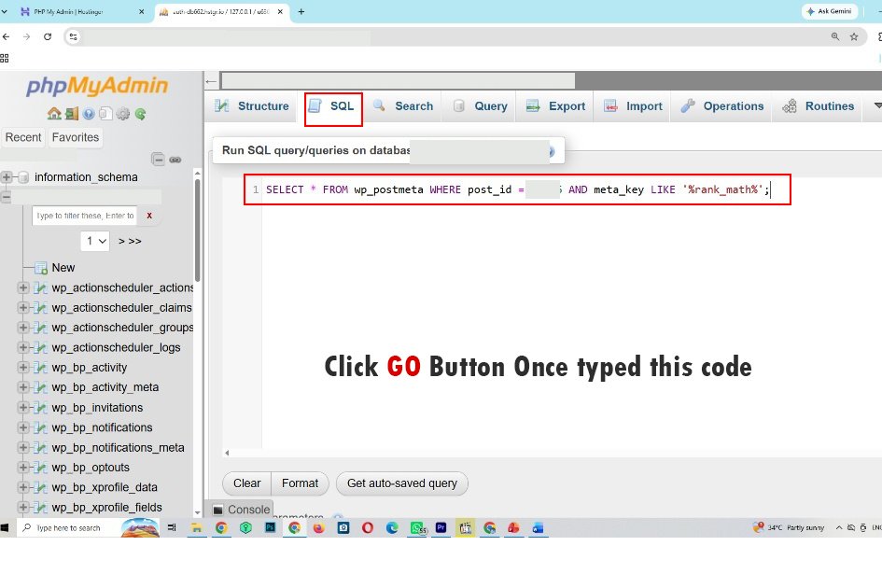Click wp_bp_activity table browse icon
Image resolution: width=882 pixels, height=588 pixels.
(40, 368)
